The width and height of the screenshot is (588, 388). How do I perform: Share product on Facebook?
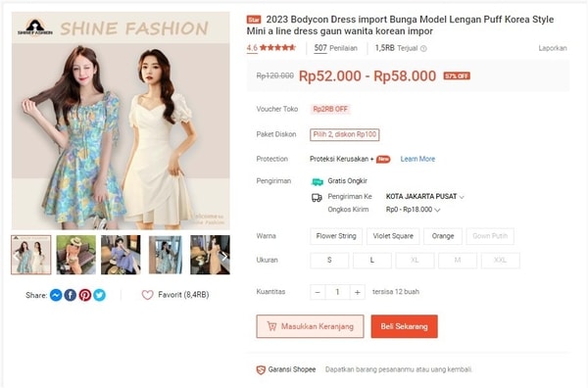tap(71, 295)
